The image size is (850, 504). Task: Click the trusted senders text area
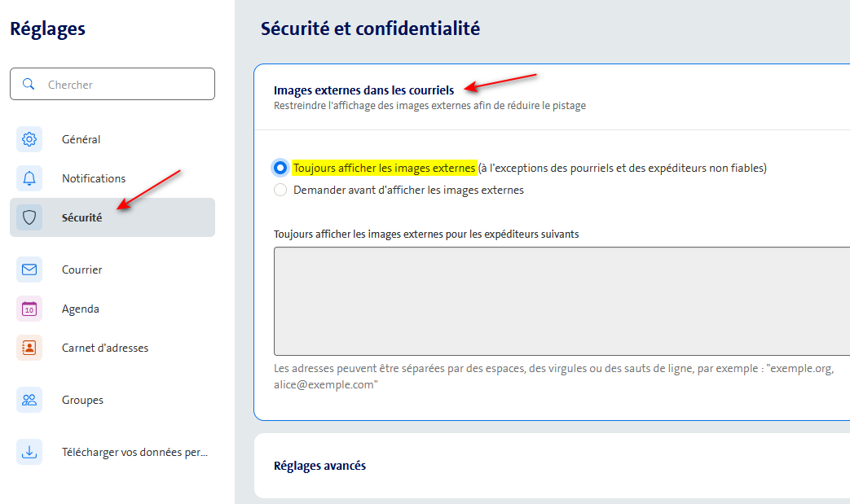point(561,301)
